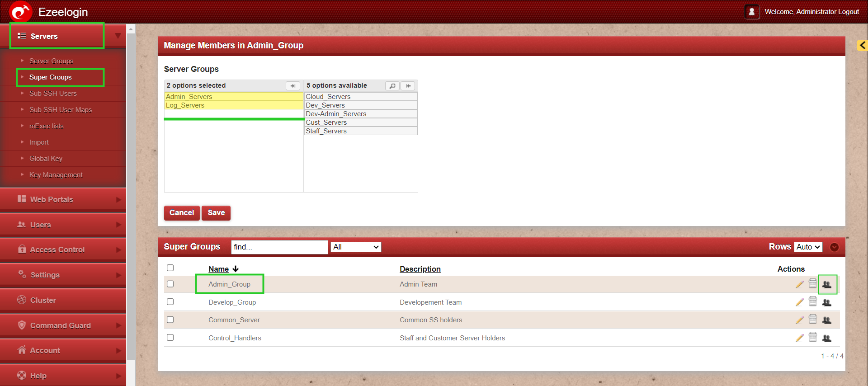The width and height of the screenshot is (868, 386).
Task: Open Global Key submenu item
Action: [x=46, y=159]
